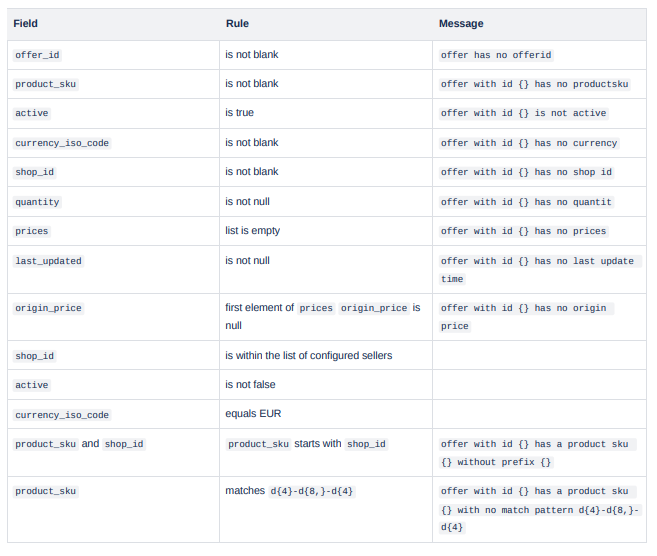This screenshot has height=556, width=657.
Task: Click the "is true" rule text
Action: click(239, 113)
